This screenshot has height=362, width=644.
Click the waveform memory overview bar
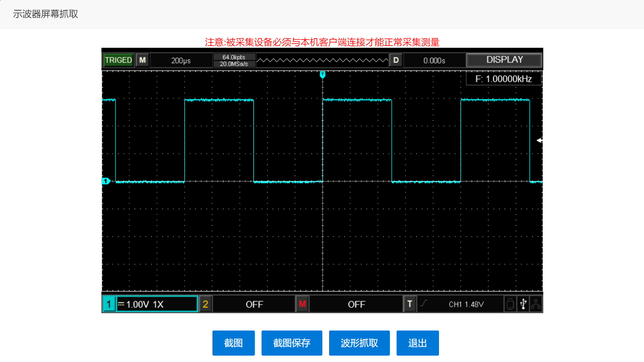click(x=322, y=61)
